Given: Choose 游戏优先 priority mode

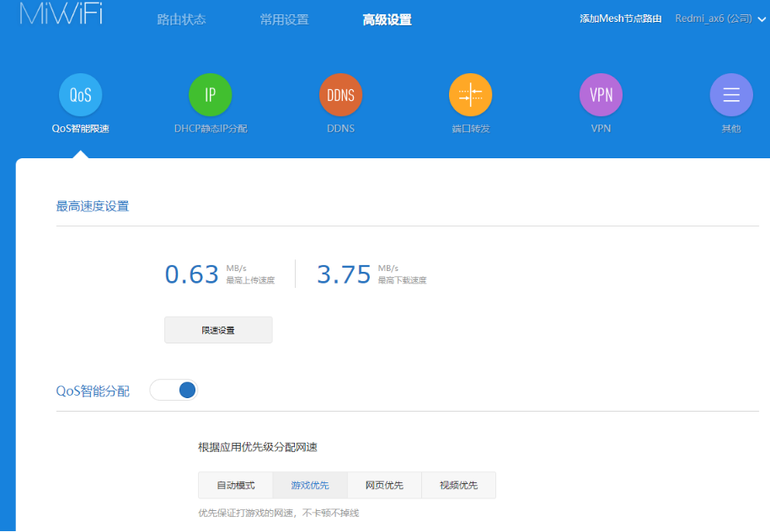Looking at the screenshot, I should tap(310, 486).
